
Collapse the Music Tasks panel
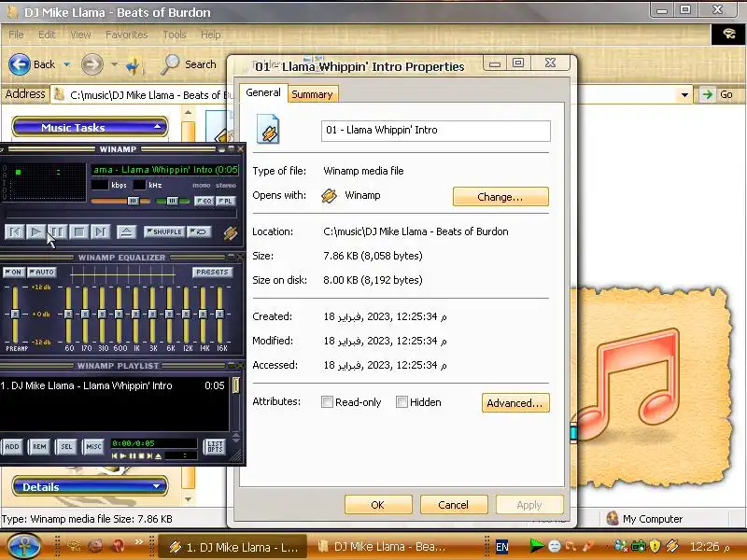pos(90,128)
